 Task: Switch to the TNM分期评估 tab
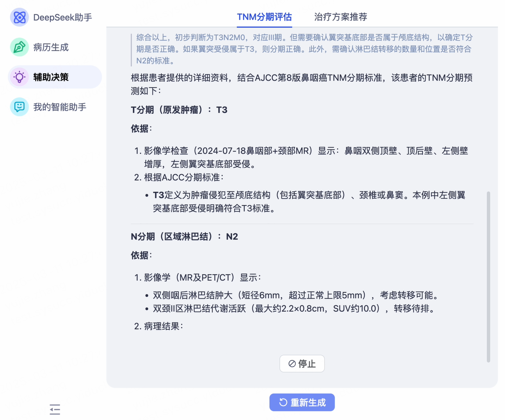(264, 17)
